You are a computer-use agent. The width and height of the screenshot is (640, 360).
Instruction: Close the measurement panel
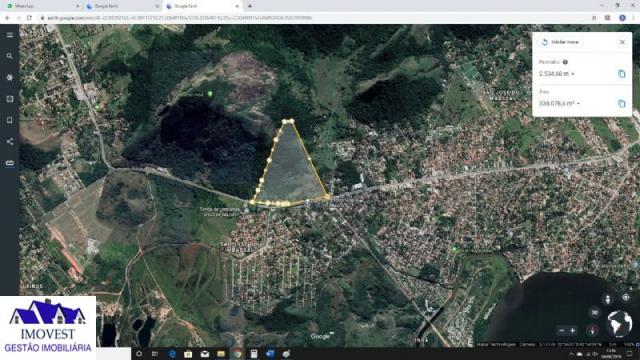point(622,42)
